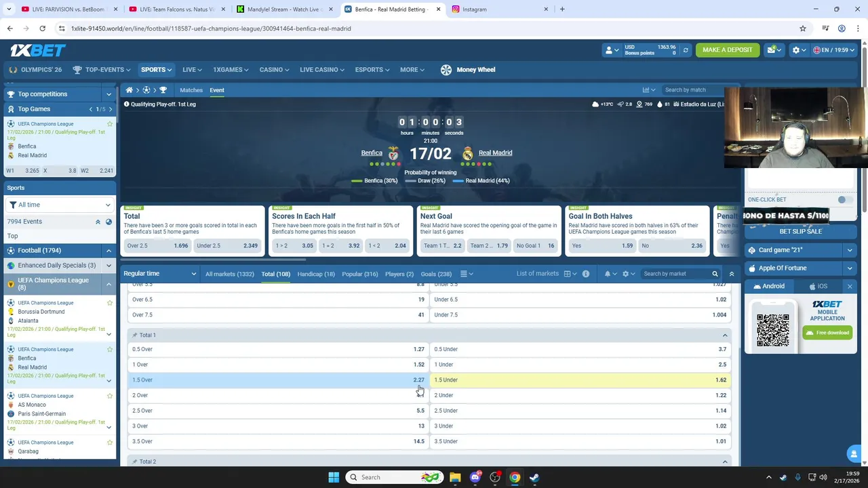Close the mobile application banner
Viewport: 868px width, 488px height.
[850, 287]
